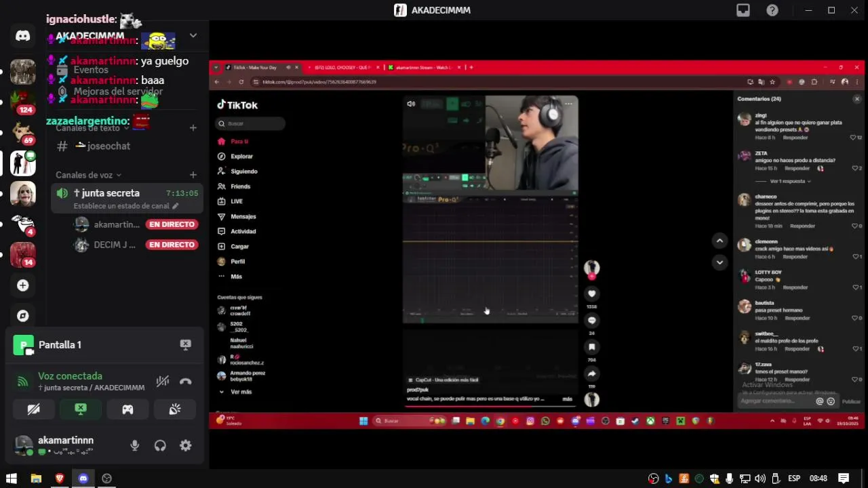Viewport: 868px width, 488px height.
Task: Open emoji picker in TikTok comment box
Action: (831, 401)
